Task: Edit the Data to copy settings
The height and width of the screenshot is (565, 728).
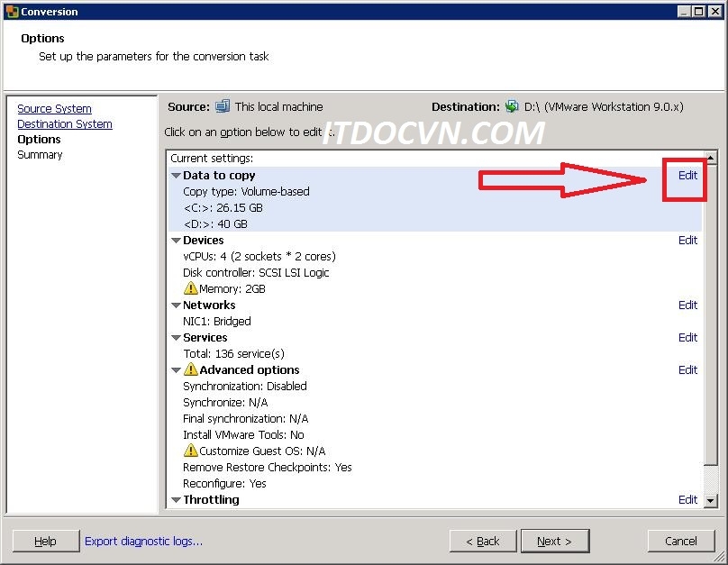Action: click(687, 176)
